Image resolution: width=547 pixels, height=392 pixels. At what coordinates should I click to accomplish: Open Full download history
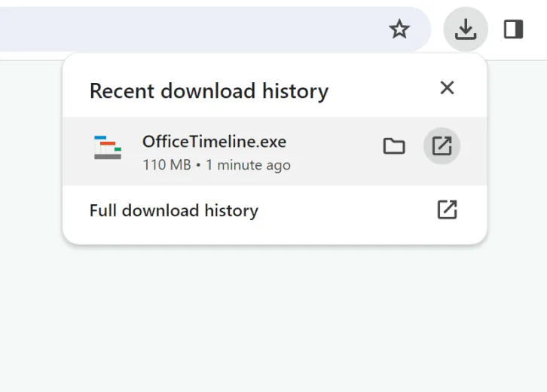coord(173,210)
